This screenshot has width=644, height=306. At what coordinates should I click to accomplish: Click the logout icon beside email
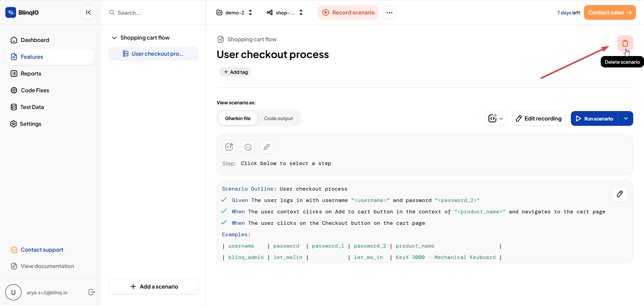[x=92, y=292]
